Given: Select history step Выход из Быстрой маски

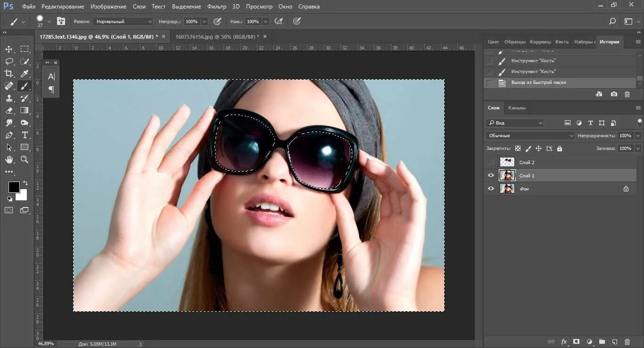Looking at the screenshot, I should coord(538,83).
